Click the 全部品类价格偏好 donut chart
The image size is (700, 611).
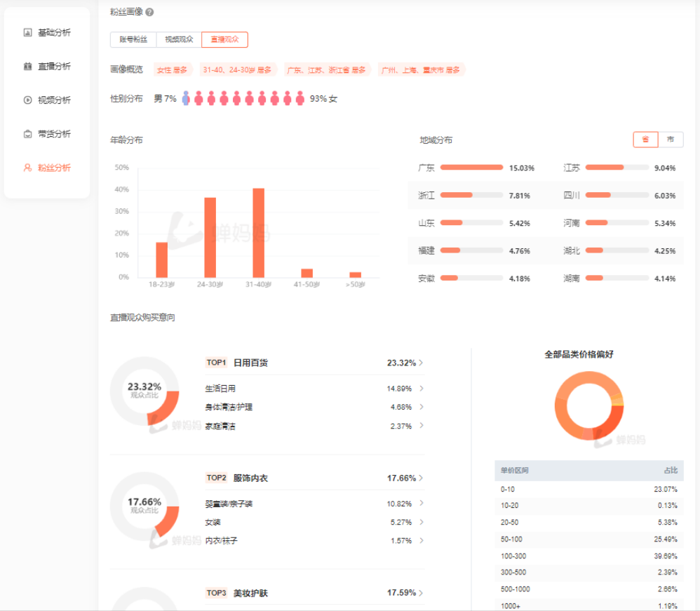tap(589, 405)
